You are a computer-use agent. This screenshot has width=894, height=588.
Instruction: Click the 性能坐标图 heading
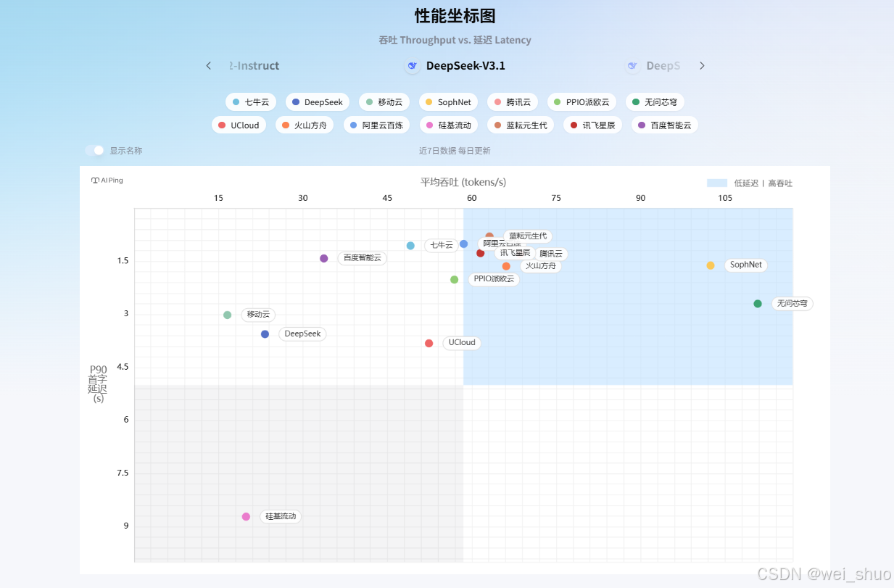pos(455,16)
